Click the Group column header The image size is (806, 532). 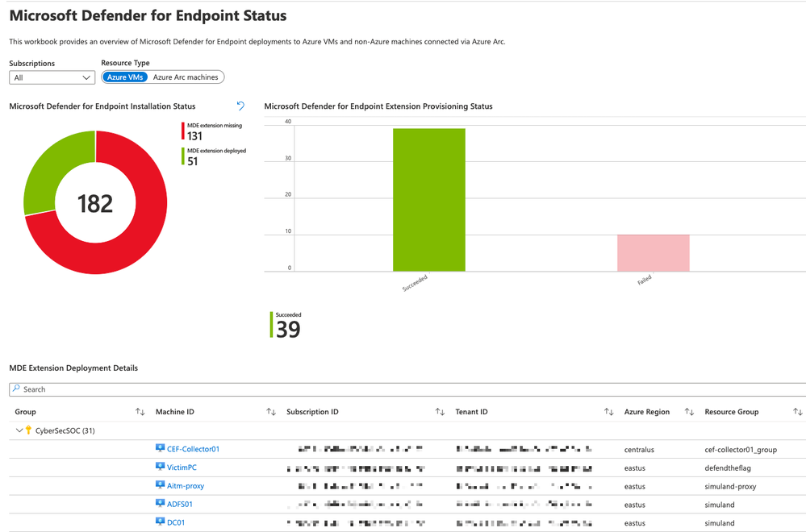click(x=25, y=412)
